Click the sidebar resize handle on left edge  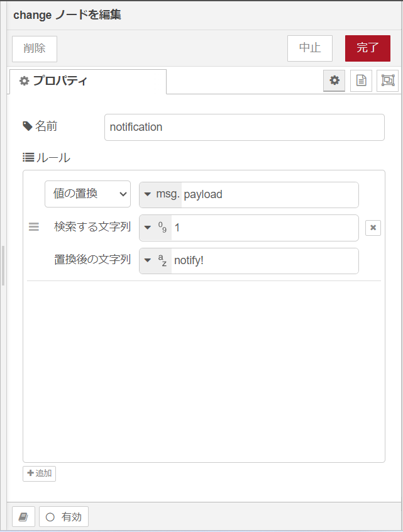click(3, 265)
